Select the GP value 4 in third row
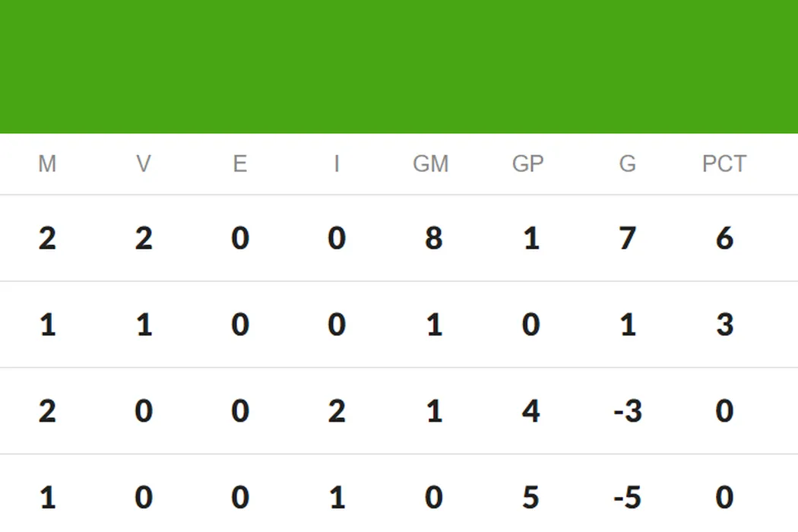Screen dimensions: 798x532 coord(530,412)
